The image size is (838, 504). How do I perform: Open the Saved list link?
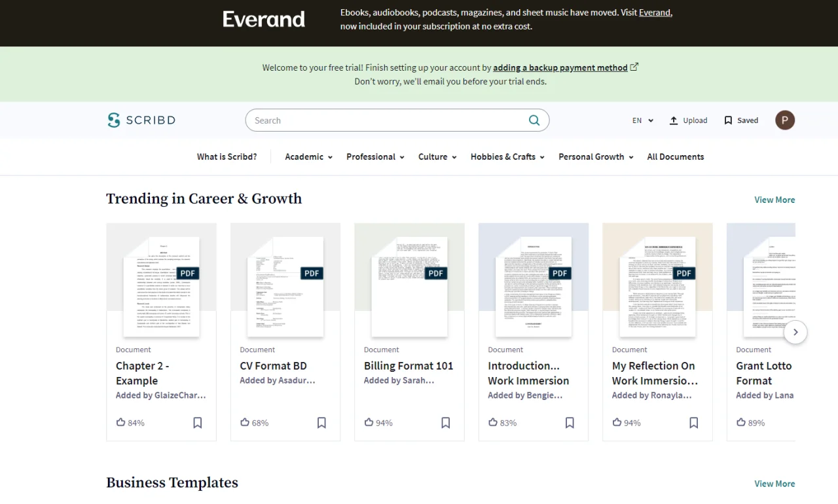click(x=748, y=120)
